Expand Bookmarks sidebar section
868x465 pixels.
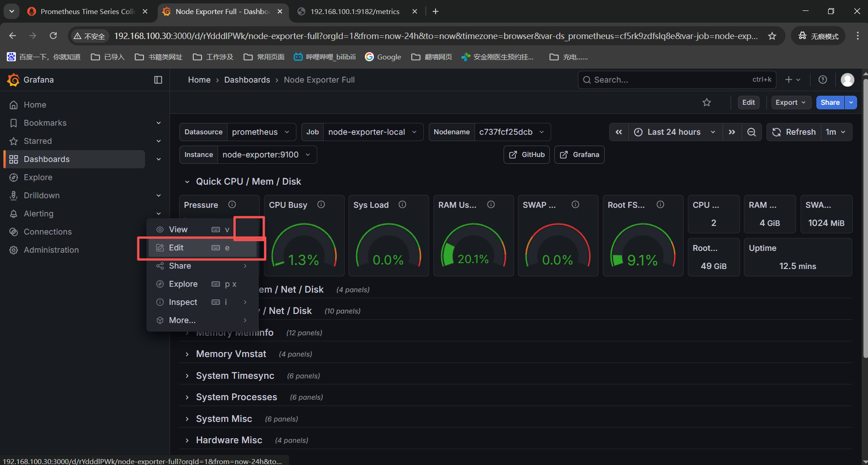click(x=159, y=123)
